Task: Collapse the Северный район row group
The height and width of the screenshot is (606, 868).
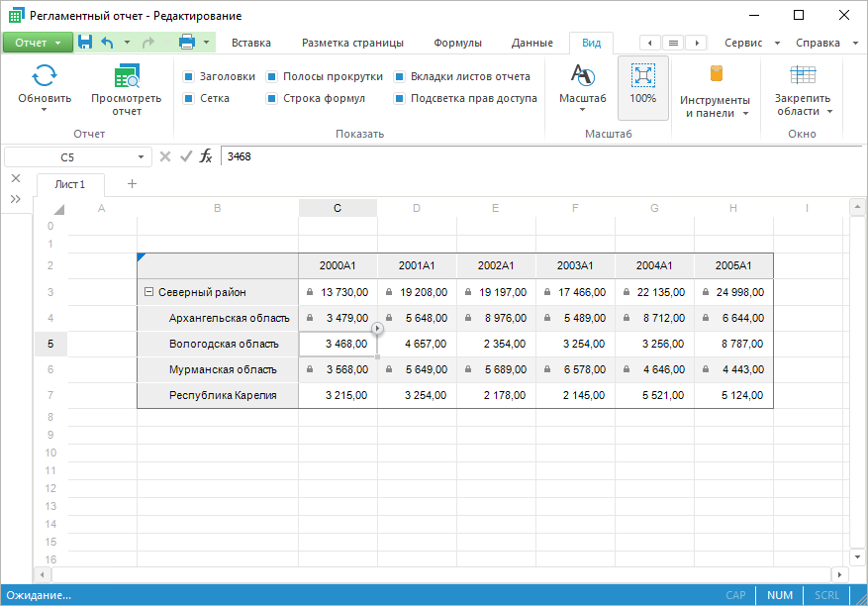Action: coord(148,292)
